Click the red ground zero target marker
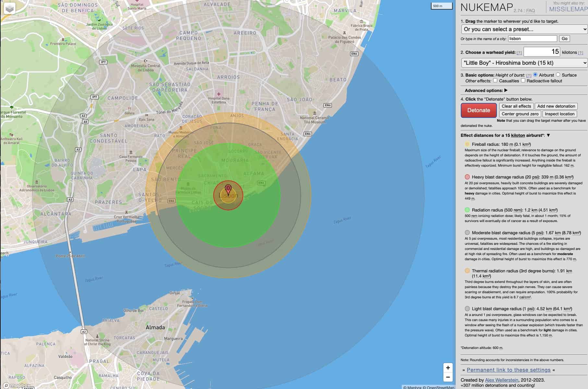This screenshot has height=389, width=588. click(228, 190)
